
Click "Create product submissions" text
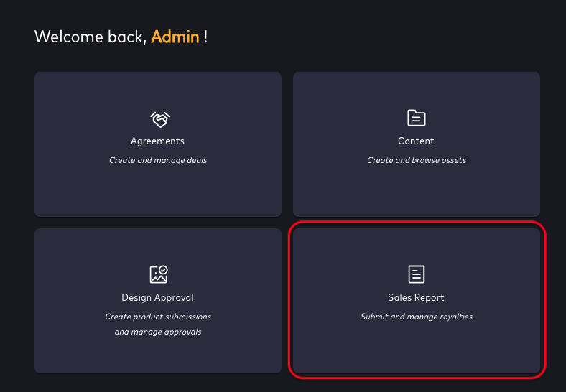(x=158, y=317)
